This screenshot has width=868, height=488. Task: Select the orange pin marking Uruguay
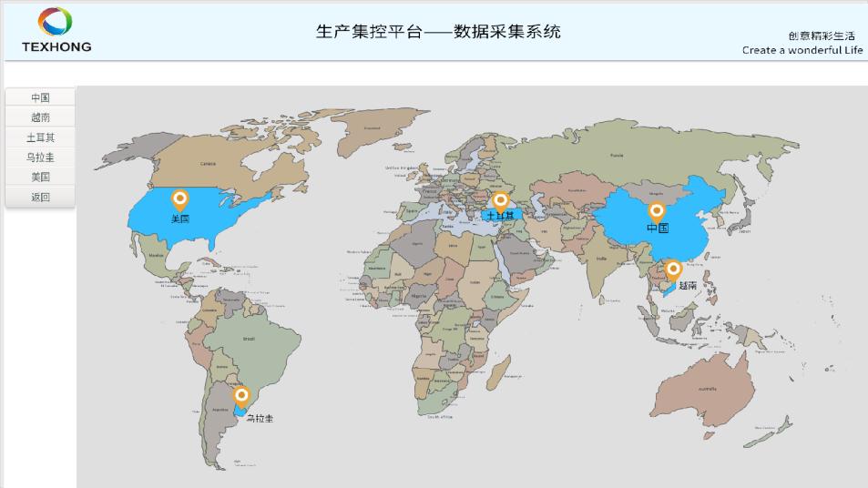tap(241, 396)
